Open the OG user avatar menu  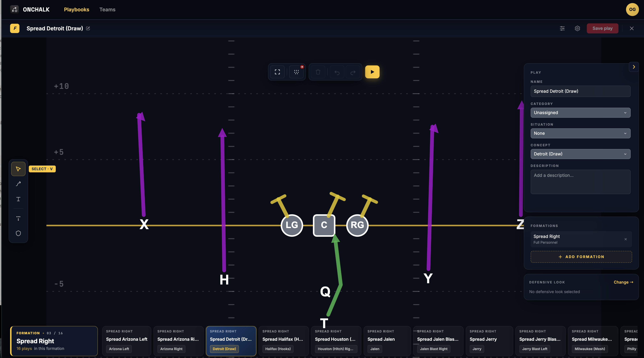pyautogui.click(x=632, y=10)
